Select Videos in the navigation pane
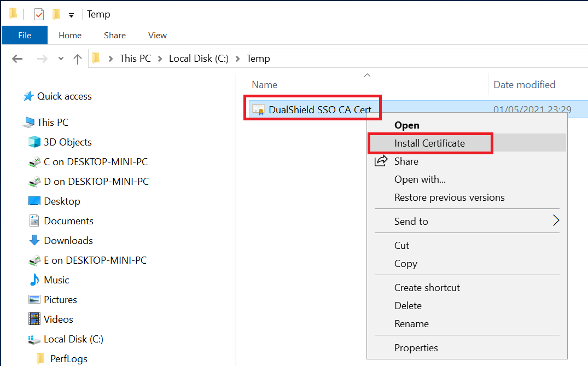This screenshot has width=588, height=366. pyautogui.click(x=58, y=319)
